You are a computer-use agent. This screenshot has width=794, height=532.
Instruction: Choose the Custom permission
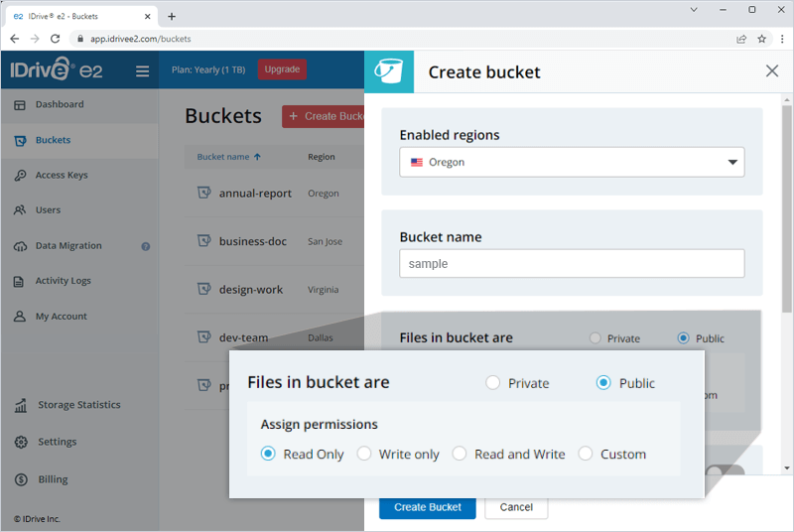[x=585, y=454]
